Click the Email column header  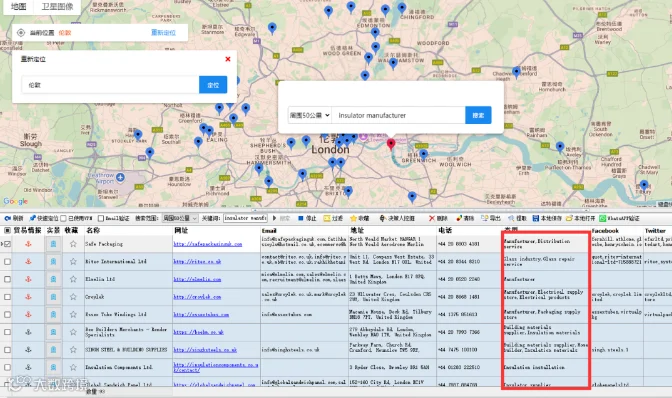click(x=269, y=230)
